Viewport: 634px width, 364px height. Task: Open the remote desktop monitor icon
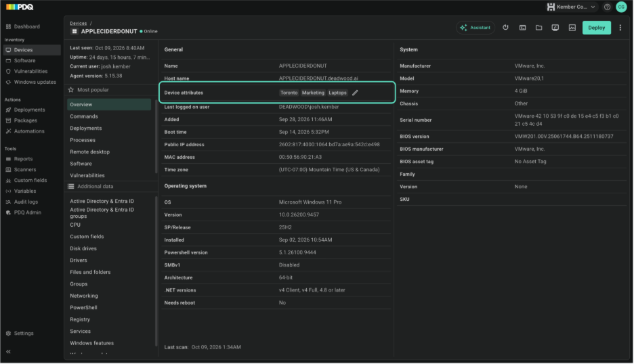click(555, 28)
